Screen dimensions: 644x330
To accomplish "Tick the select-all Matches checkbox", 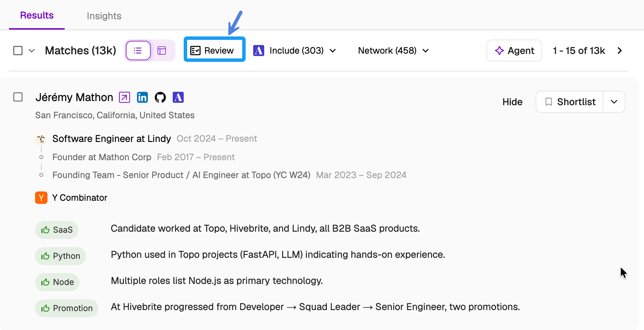I will (18, 51).
